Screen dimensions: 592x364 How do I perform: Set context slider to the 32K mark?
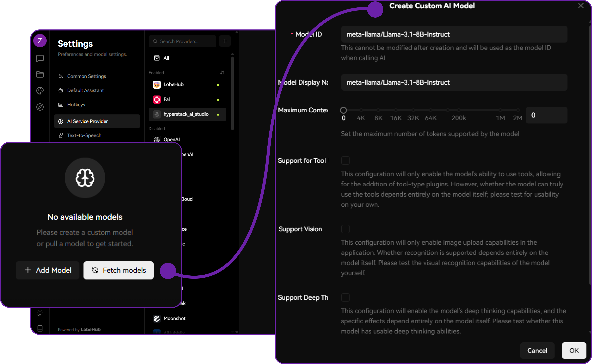413,110
